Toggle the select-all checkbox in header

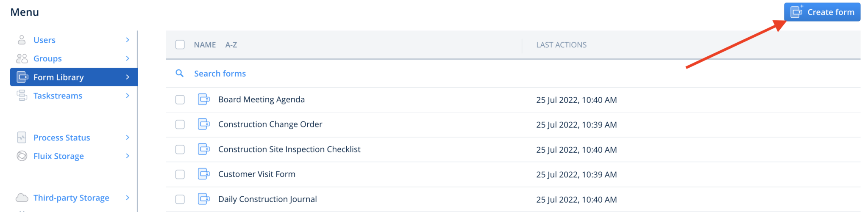(x=180, y=44)
